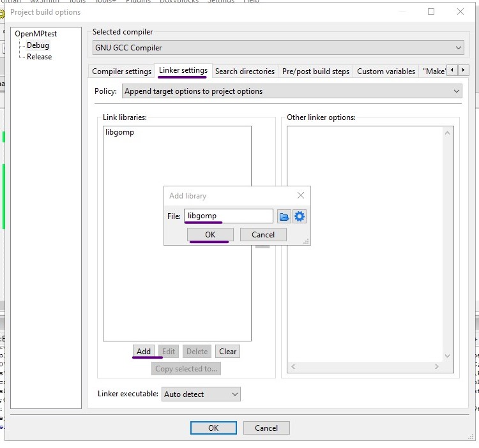
Task: Click Clear under Link libraries
Action: point(227,352)
